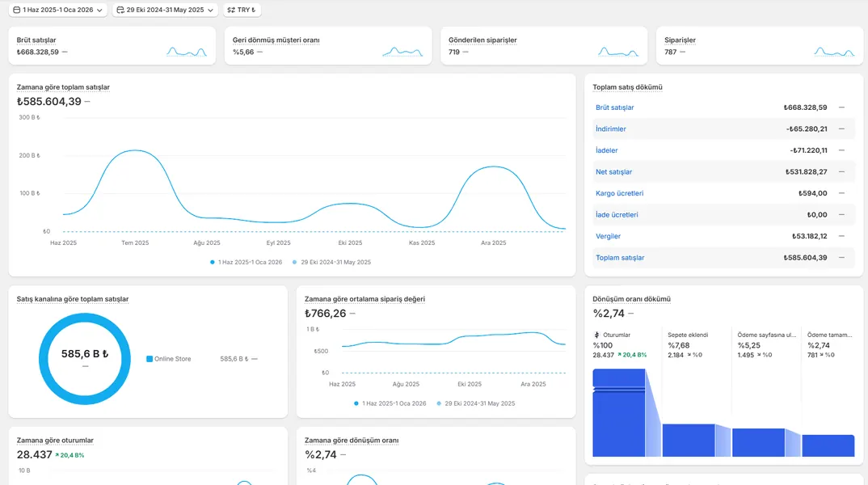Click the Ödeme sayfasına ul... funnel step label
The image size is (868, 485).
click(x=767, y=335)
